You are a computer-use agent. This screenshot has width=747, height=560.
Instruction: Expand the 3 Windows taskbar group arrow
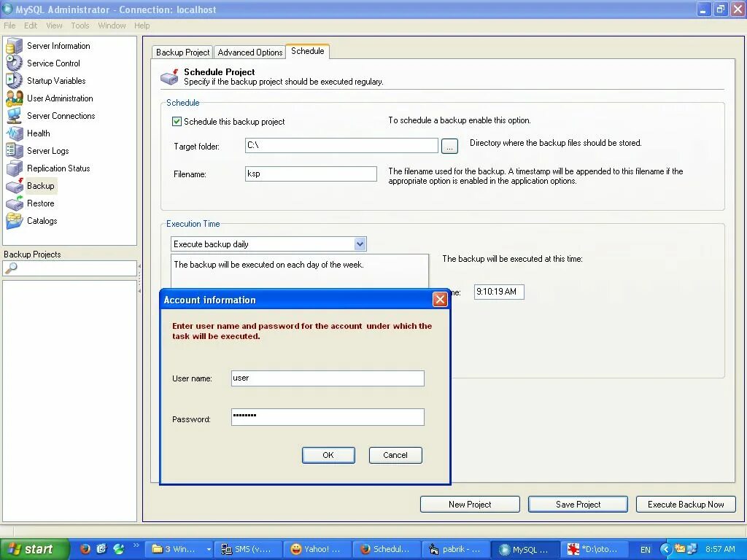click(x=208, y=550)
